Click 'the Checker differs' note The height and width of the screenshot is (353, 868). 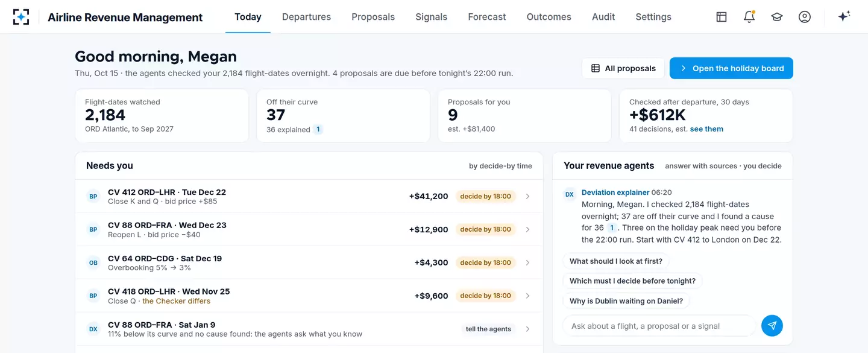pyautogui.click(x=177, y=301)
